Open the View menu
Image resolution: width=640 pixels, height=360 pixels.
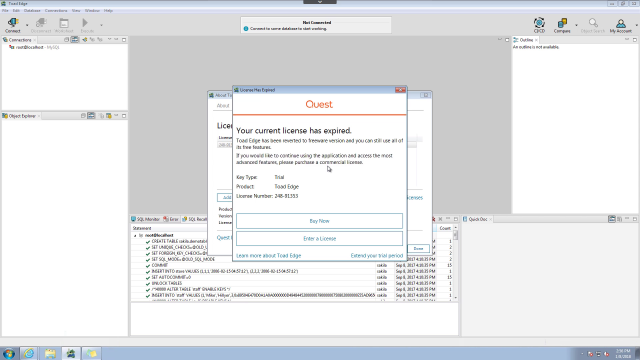[76, 11]
